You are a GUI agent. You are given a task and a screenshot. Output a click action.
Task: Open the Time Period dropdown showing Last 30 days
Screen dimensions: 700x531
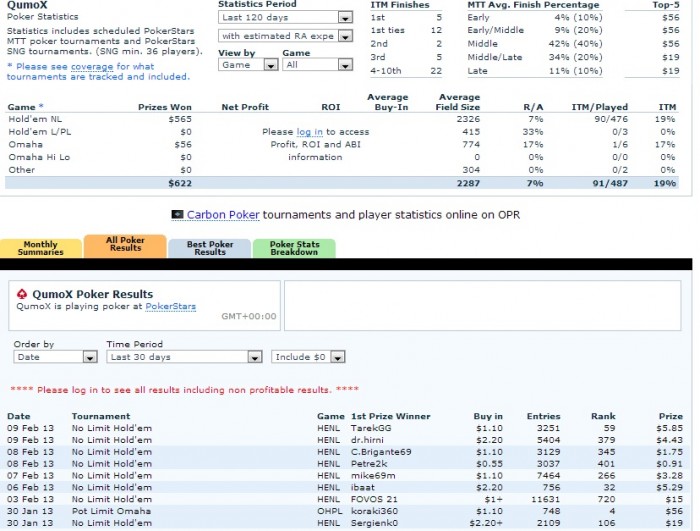184,357
